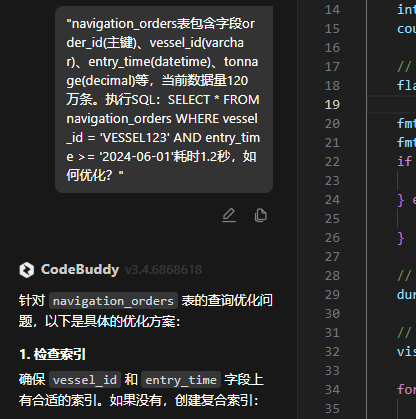Screen dimensions: 416x419
Task: Click the text '确保' under the heading
Action: pyautogui.click(x=32, y=380)
